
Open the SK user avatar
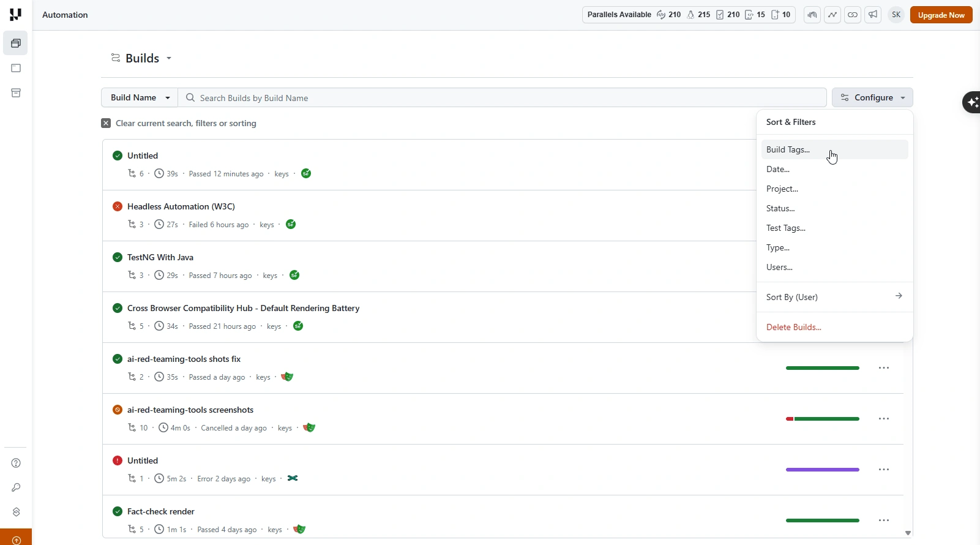pos(896,15)
